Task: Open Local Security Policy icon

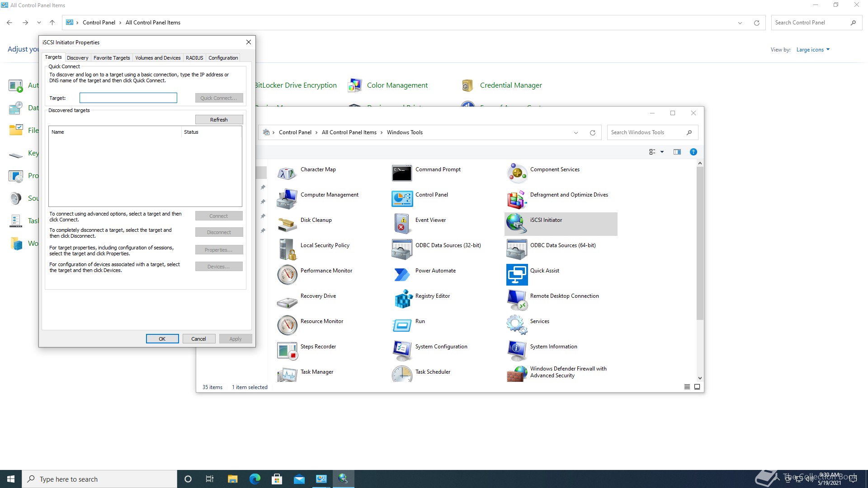Action: click(x=287, y=249)
